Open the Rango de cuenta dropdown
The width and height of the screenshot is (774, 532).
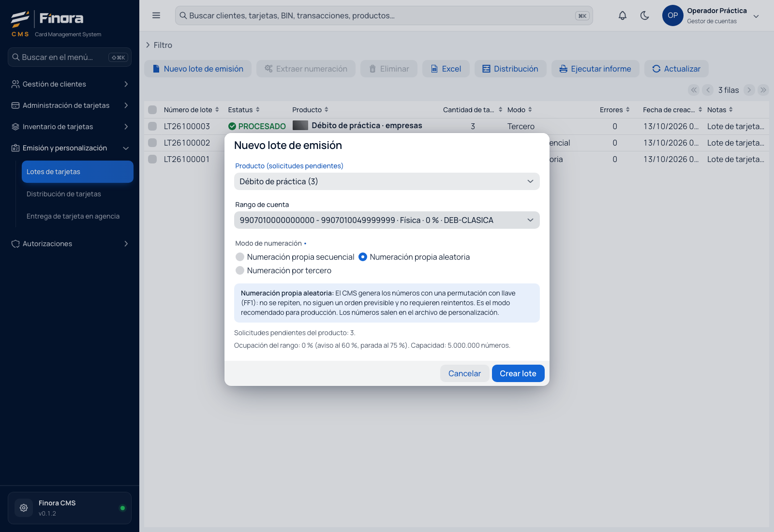pyautogui.click(x=387, y=220)
